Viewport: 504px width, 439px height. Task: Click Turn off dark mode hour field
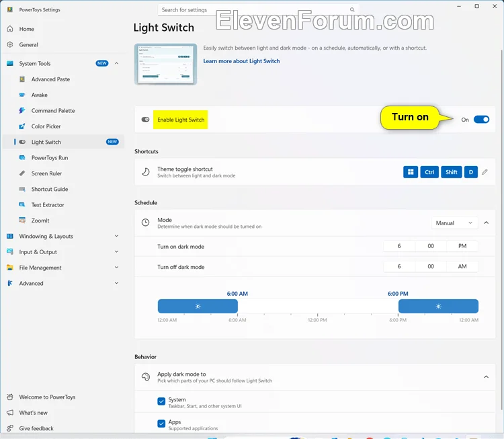pos(399,266)
